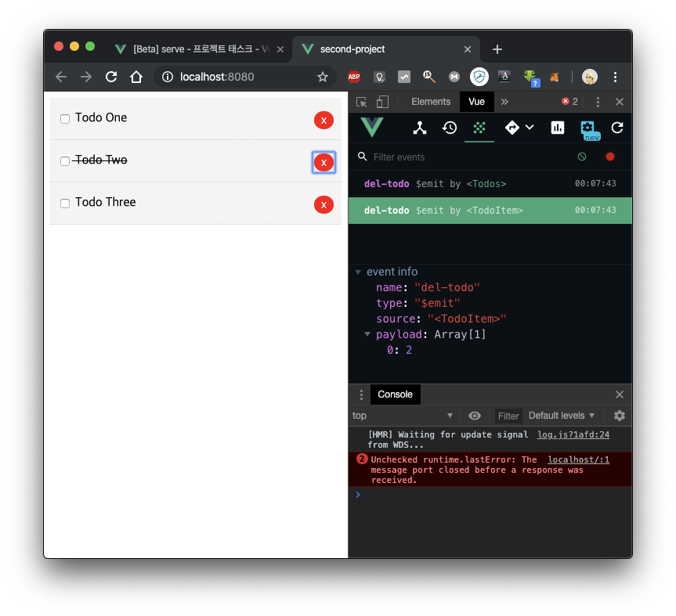Open the new Vue settings view
This screenshot has width=676, height=616.
click(589, 129)
